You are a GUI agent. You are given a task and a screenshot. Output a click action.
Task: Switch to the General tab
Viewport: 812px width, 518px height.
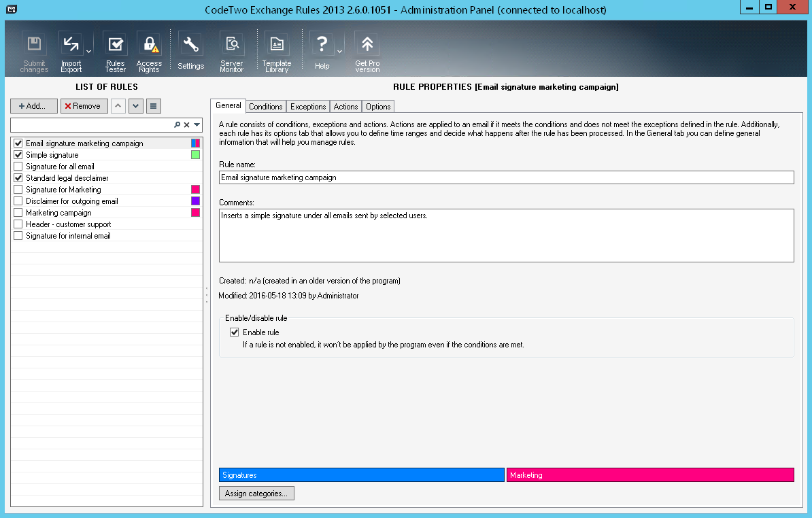pyautogui.click(x=228, y=105)
